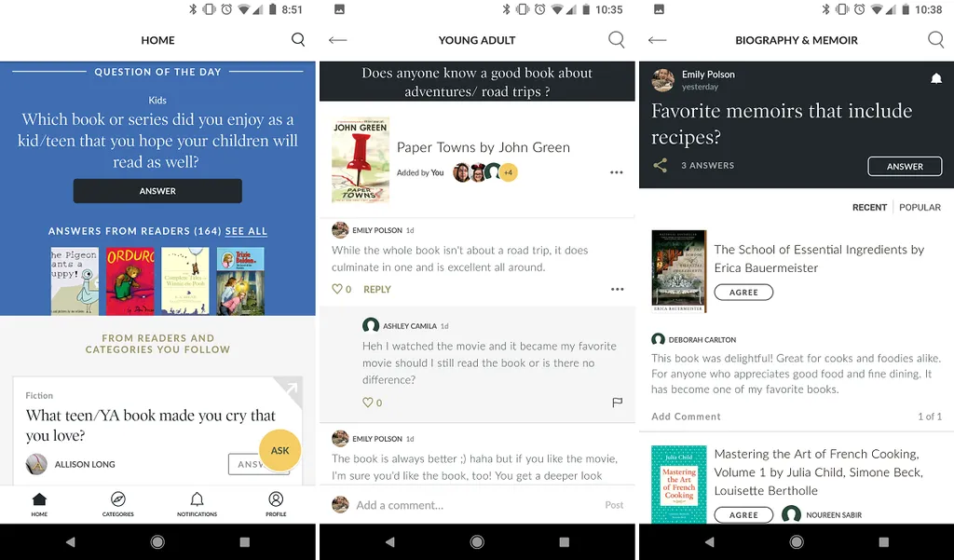
Task: Go back from Biography & Memoir screen
Action: [x=657, y=40]
